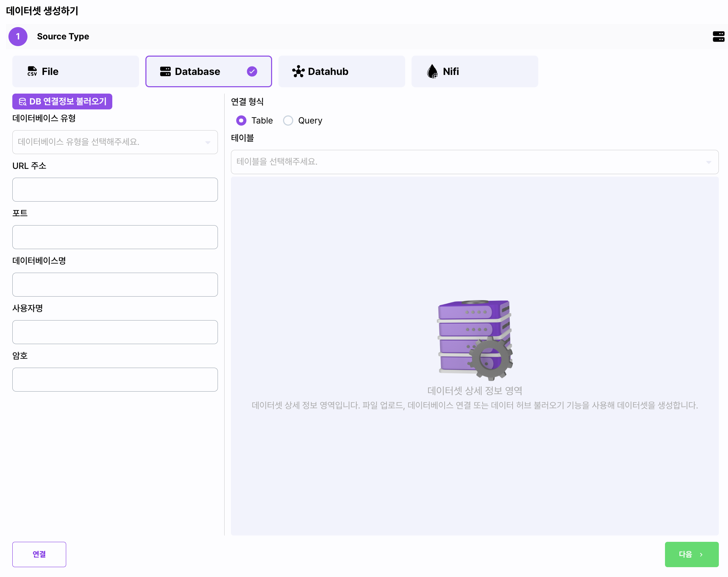Select the Nifi source type tab
Viewport: 728px width, 577px height.
click(475, 71)
